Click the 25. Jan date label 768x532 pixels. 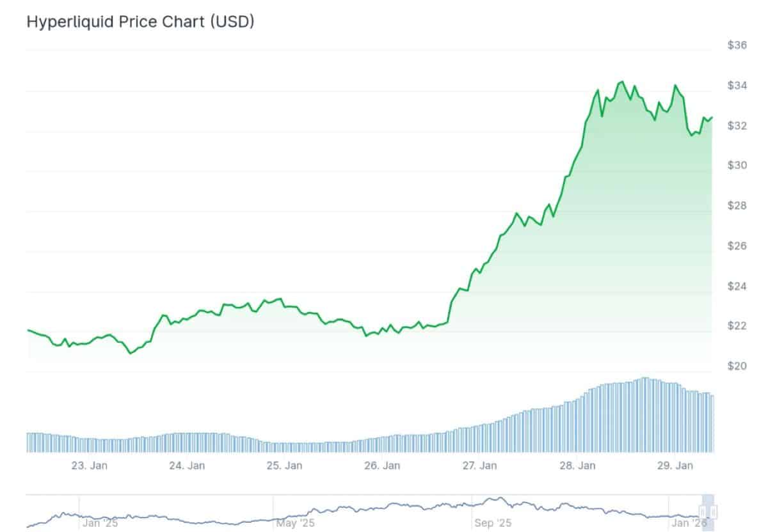(284, 465)
